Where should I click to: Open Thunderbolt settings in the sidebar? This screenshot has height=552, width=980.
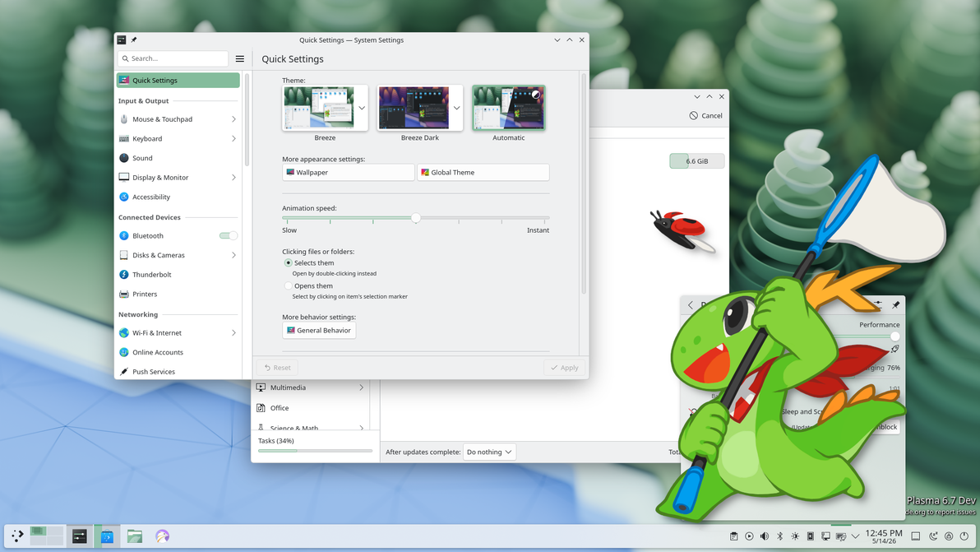tap(178, 275)
